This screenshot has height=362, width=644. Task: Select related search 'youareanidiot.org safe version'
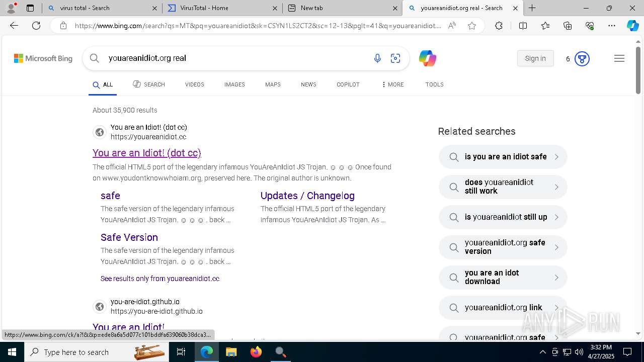pos(503,247)
